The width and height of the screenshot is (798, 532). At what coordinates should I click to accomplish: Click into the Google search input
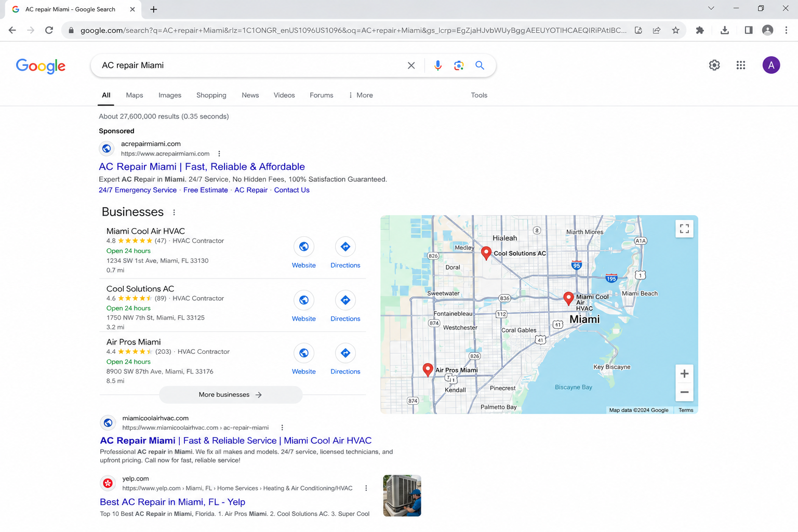click(x=249, y=65)
